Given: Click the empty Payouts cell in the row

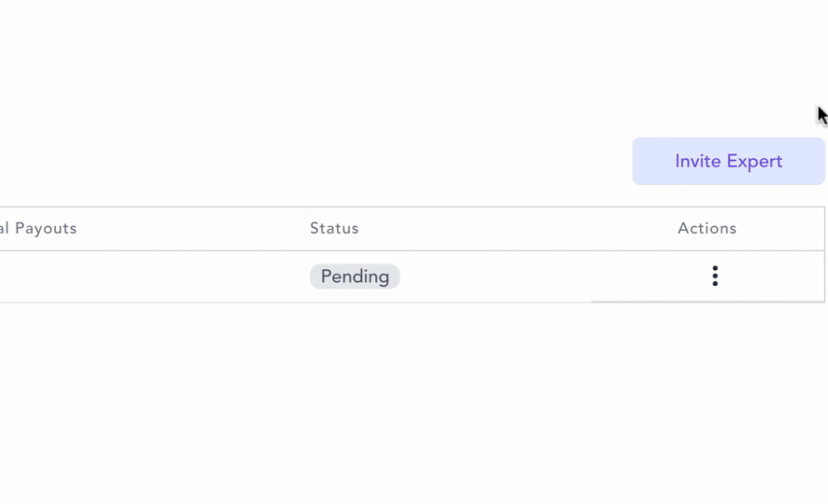Looking at the screenshot, I should [93, 277].
